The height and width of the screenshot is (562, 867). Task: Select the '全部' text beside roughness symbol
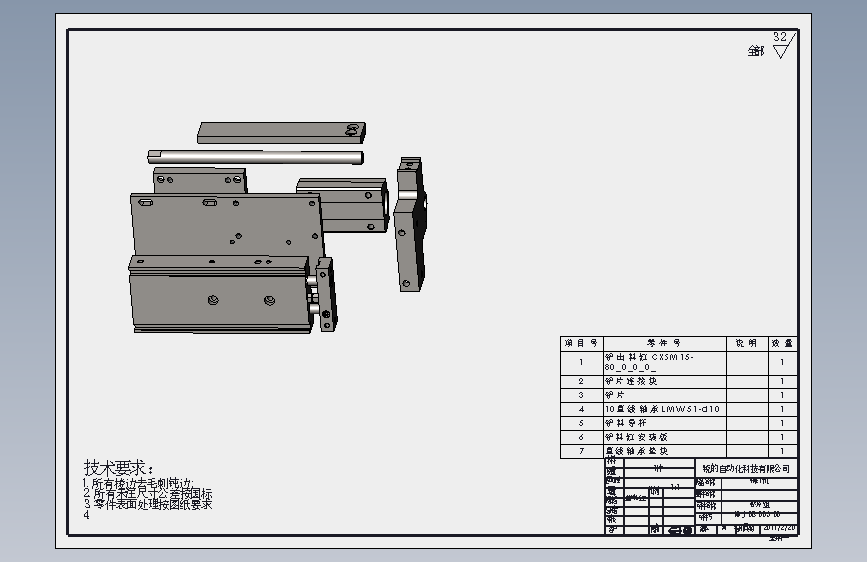point(756,51)
